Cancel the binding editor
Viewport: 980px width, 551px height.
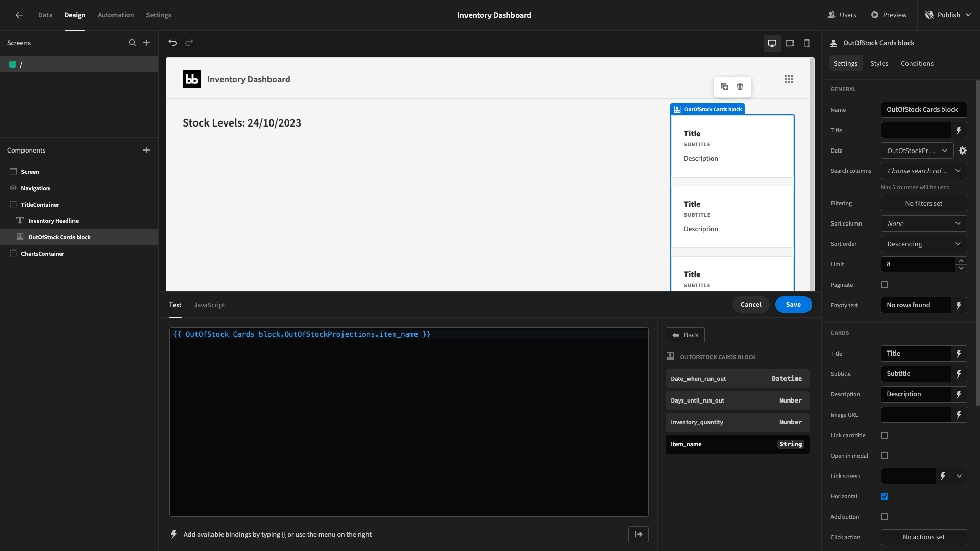[751, 305]
